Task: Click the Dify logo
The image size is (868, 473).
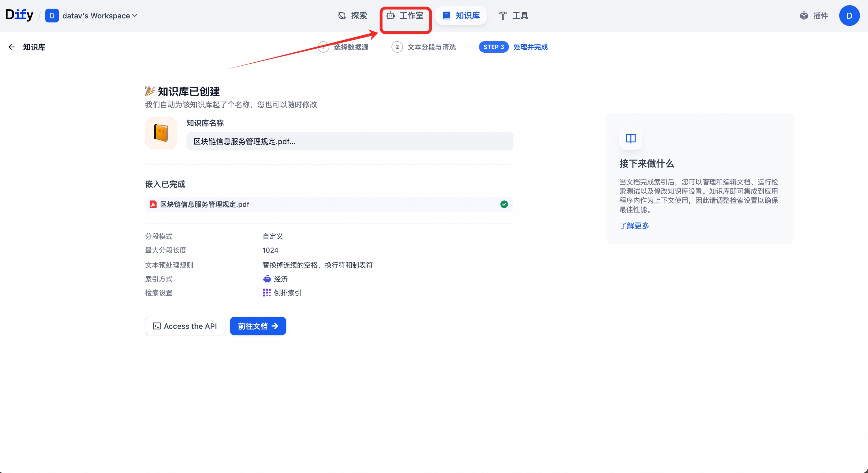Action: click(19, 15)
